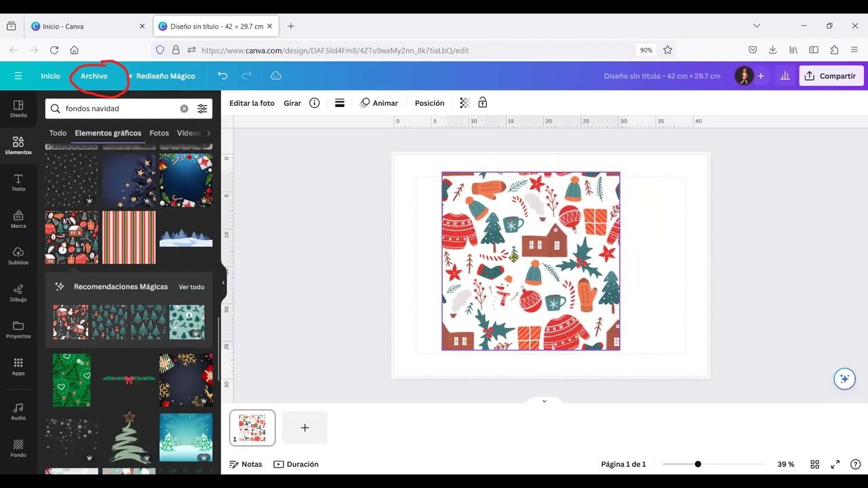Screen dimensions: 868x488
Task: Open the Marca sidebar panel
Action: click(18, 219)
